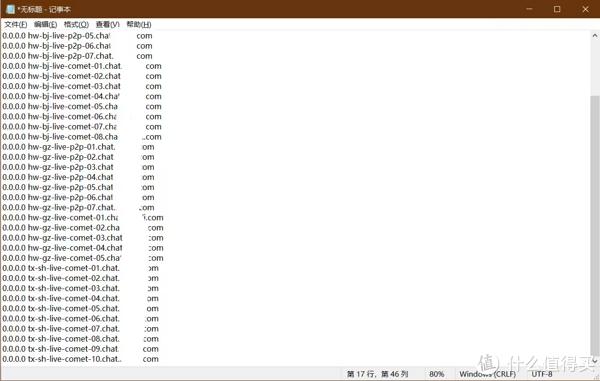Click the hw-bj-live-comet-01 line
Image resolution: width=600 pixels, height=381 pixels.
(82, 66)
